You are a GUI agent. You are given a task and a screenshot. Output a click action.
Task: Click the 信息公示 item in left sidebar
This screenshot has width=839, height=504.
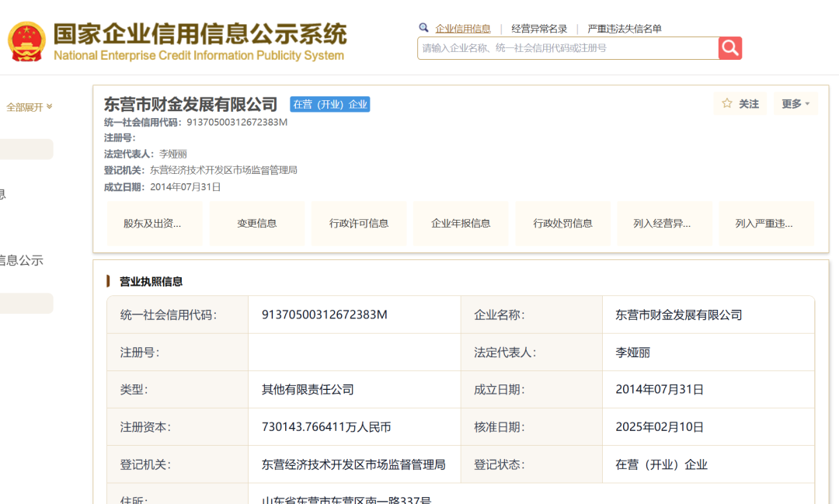pos(22,261)
